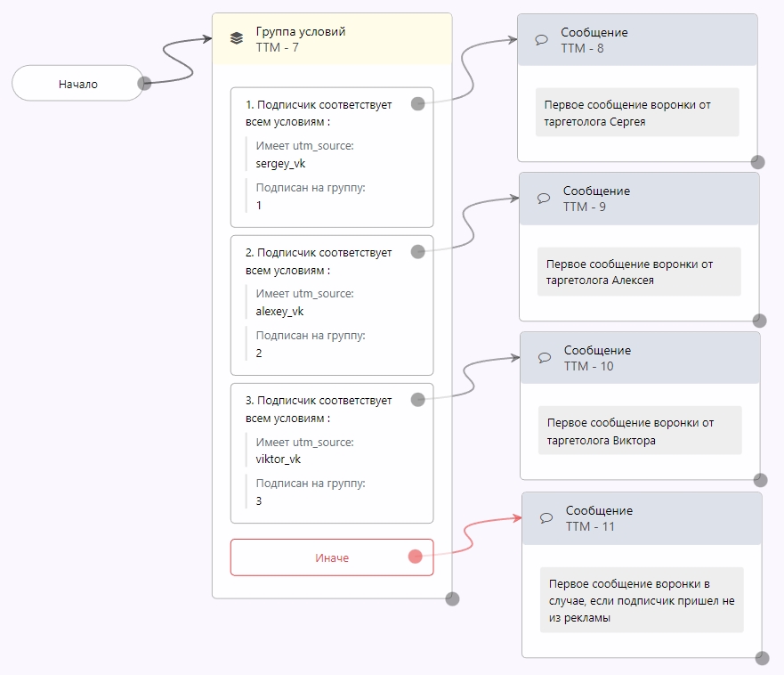
Task: Click the layers icon in Группа условий header
Action: pos(236,38)
